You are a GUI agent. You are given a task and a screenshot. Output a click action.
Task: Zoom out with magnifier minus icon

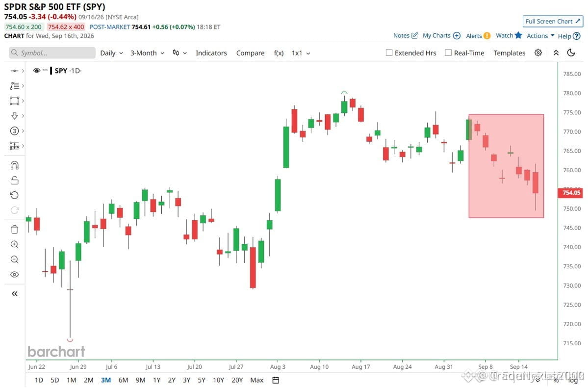[x=14, y=259]
